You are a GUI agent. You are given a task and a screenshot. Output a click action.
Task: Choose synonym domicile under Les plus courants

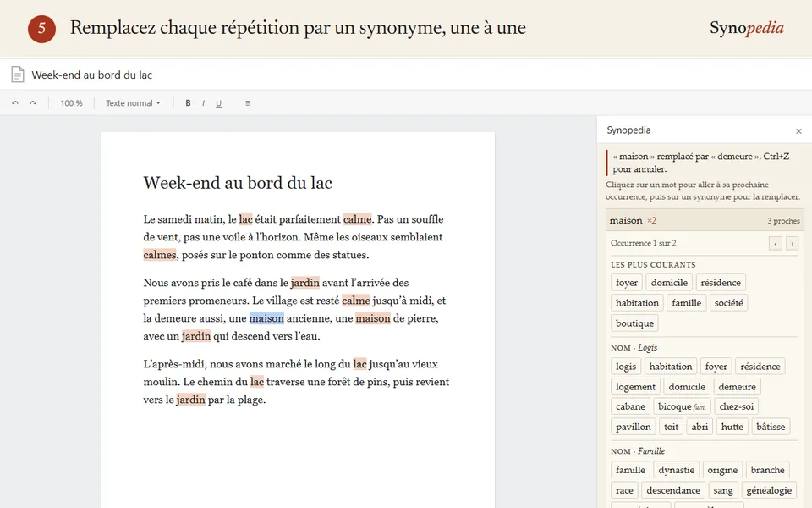(669, 283)
